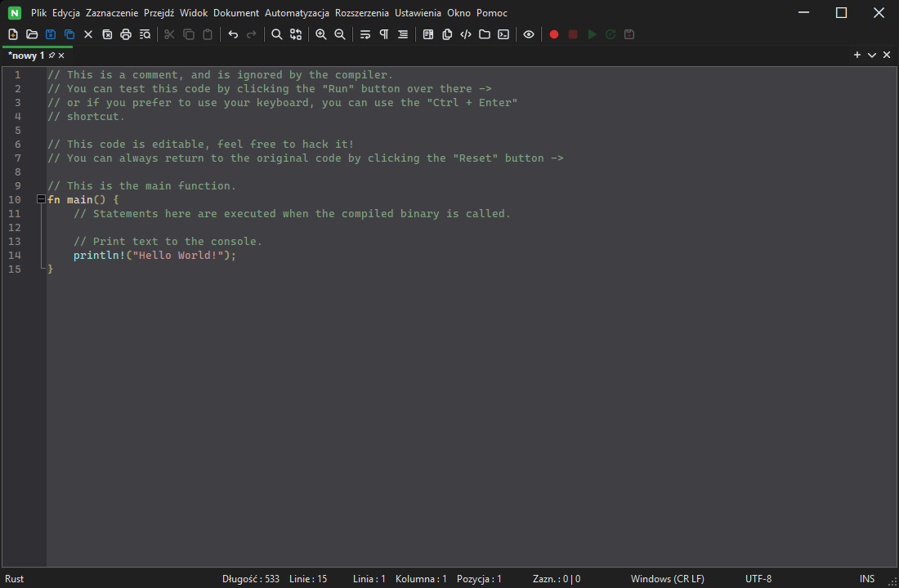Viewport: 899px width, 588px height.
Task: Zoom out on the editor text
Action: pyautogui.click(x=340, y=34)
